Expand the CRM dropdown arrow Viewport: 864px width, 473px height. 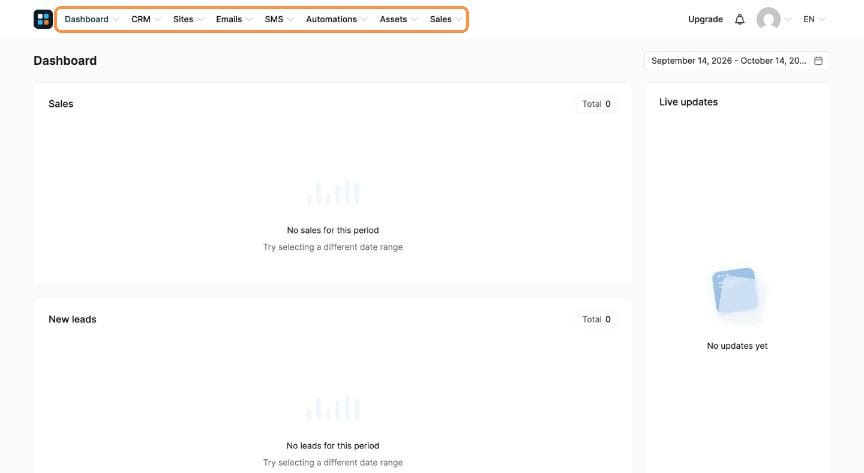158,19
